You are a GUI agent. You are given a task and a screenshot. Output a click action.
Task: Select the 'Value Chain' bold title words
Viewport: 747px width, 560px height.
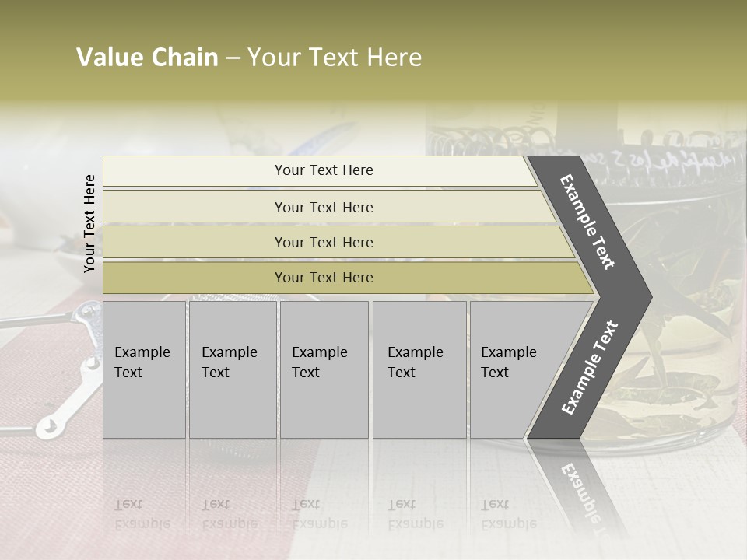(147, 57)
